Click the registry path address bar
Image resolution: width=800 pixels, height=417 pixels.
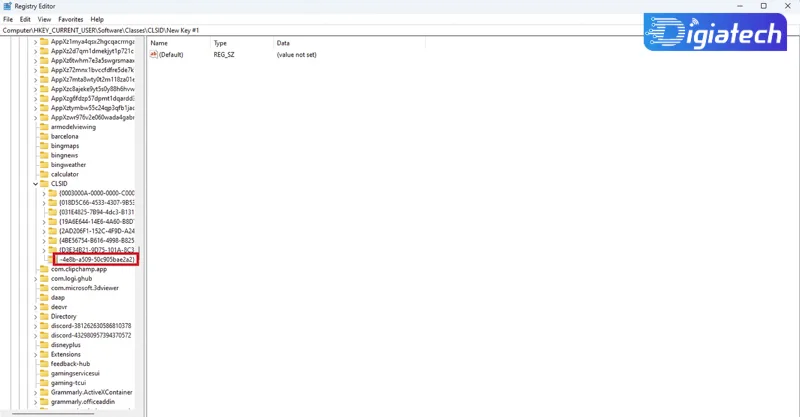[400, 30]
